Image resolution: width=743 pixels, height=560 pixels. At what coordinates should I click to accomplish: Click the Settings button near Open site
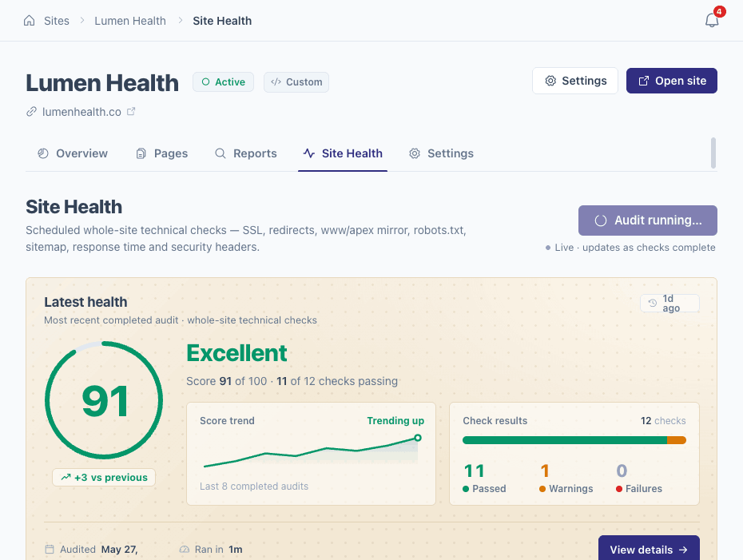(574, 81)
